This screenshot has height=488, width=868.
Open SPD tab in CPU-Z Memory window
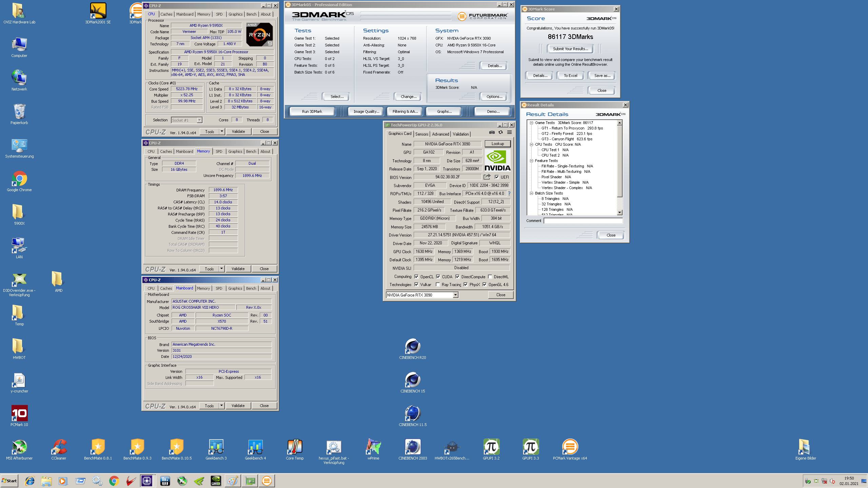[219, 151]
